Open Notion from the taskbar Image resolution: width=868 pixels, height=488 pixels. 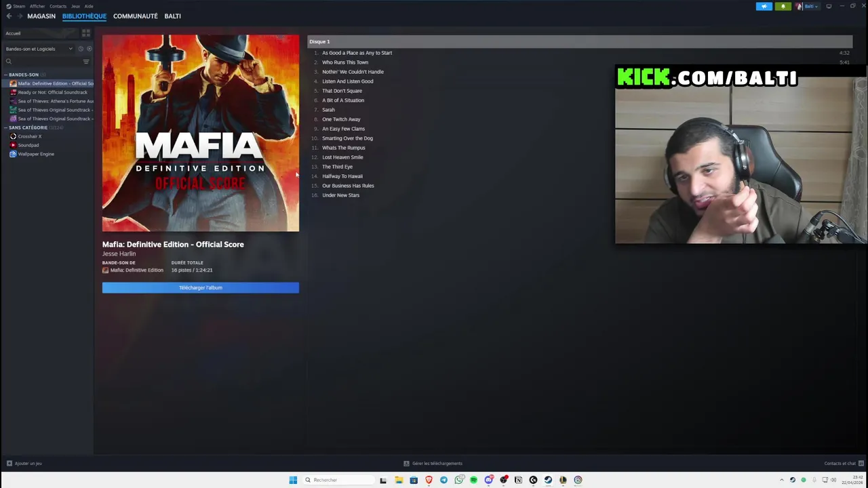pyautogui.click(x=518, y=480)
